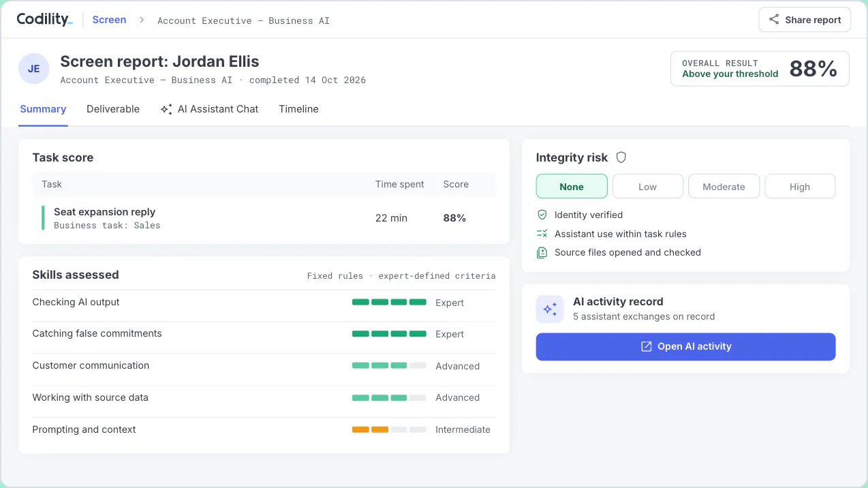This screenshot has width=868, height=488.
Task: Open the Seat expansion reply task row
Action: pyautogui.click(x=264, y=217)
